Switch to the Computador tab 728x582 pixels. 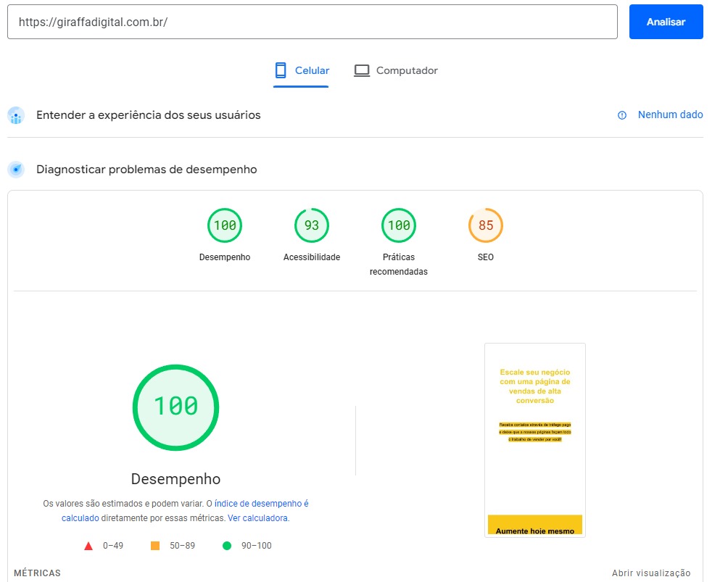396,71
